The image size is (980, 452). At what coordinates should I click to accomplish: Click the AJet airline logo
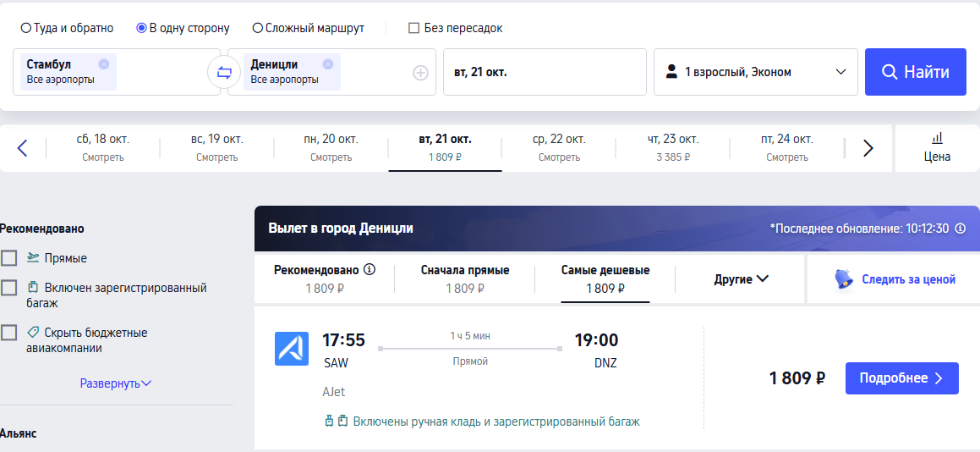pos(292,349)
